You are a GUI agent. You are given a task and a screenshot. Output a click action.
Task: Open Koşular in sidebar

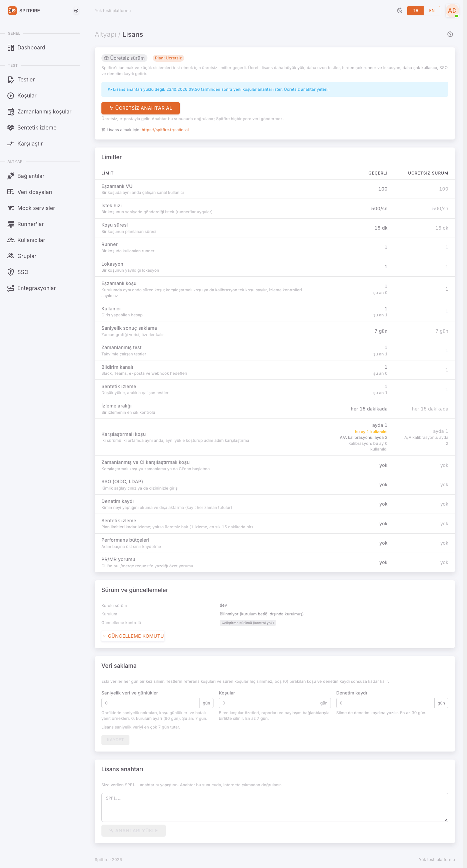(27, 96)
